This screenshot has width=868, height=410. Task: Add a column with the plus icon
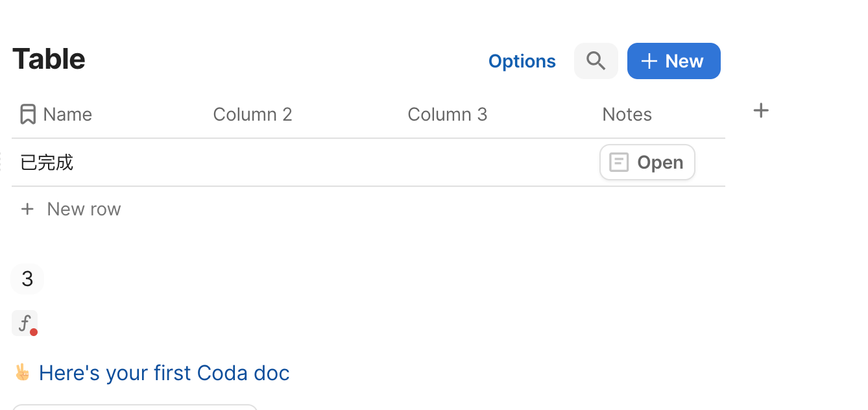(761, 111)
